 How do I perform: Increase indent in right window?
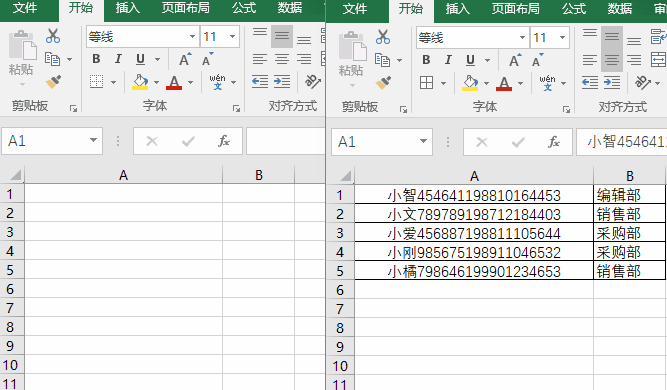[x=612, y=82]
